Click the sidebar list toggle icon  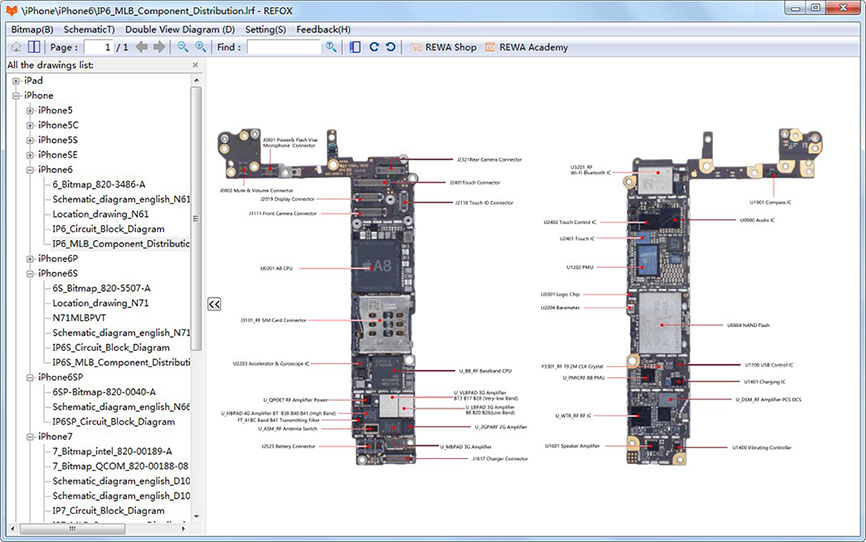pos(355,47)
